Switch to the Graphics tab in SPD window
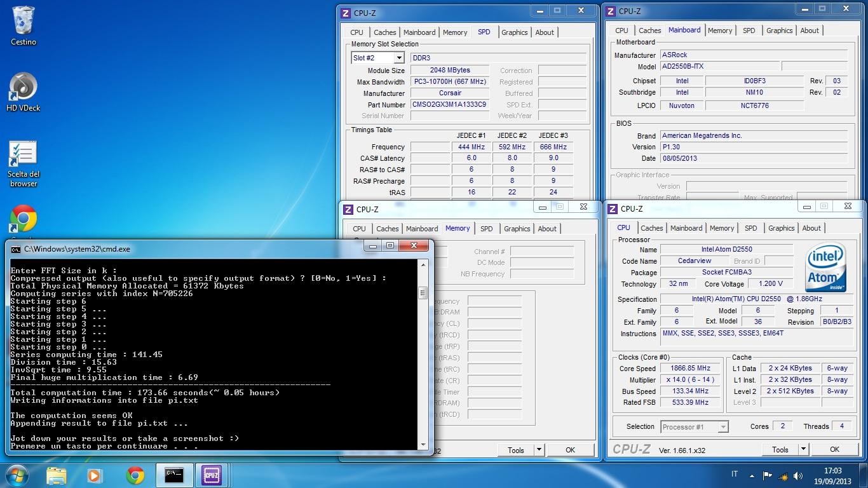 click(514, 32)
